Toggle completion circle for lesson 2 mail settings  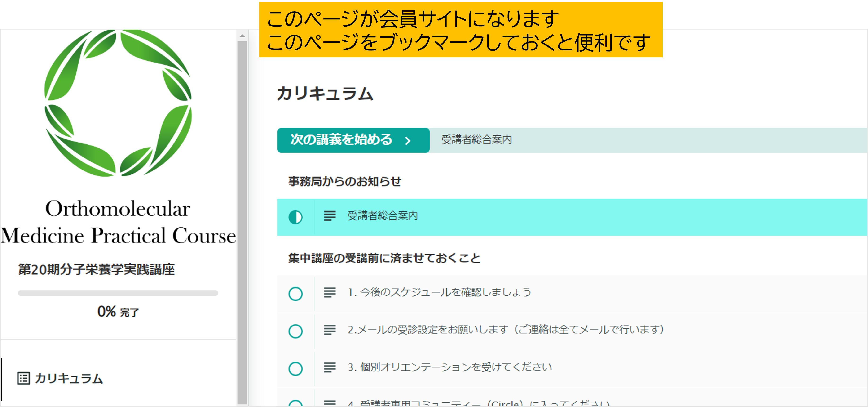(x=295, y=331)
